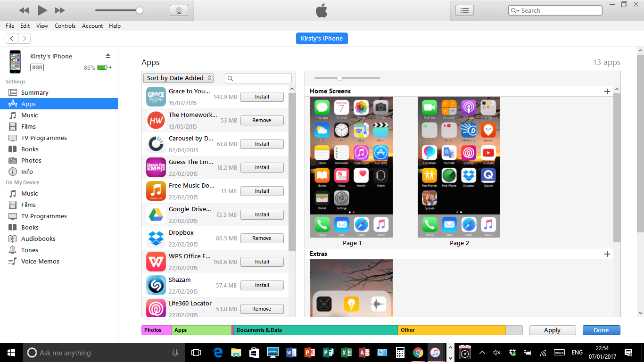
Task: Click the Other segment of storage bar
Action: pyautogui.click(x=452, y=330)
